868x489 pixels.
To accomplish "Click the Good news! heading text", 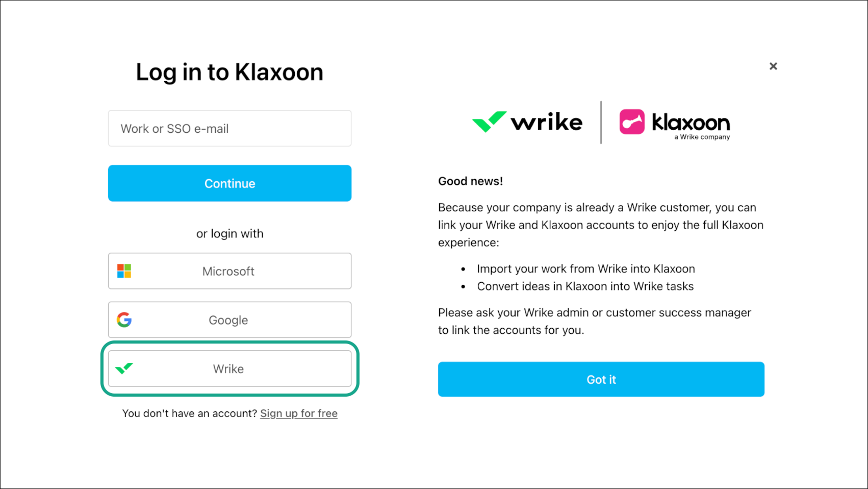I will 470,181.
